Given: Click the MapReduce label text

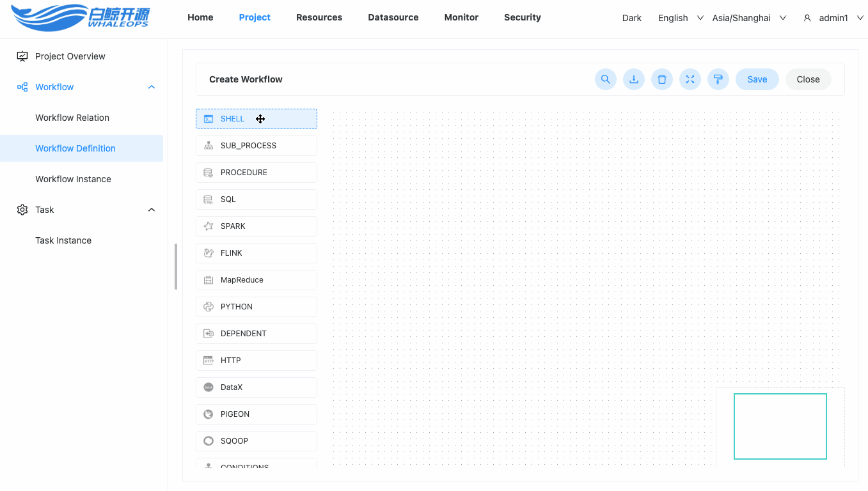Looking at the screenshot, I should (242, 280).
